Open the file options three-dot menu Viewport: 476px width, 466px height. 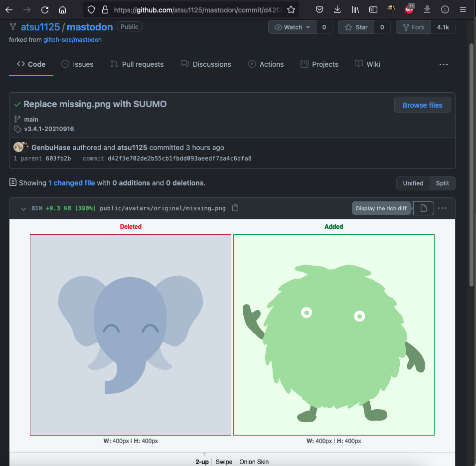pyautogui.click(x=442, y=208)
